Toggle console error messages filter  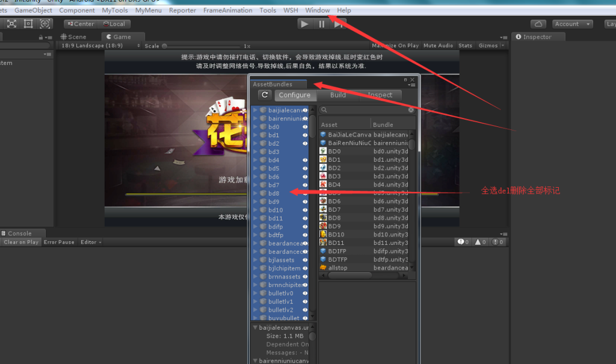click(x=497, y=242)
